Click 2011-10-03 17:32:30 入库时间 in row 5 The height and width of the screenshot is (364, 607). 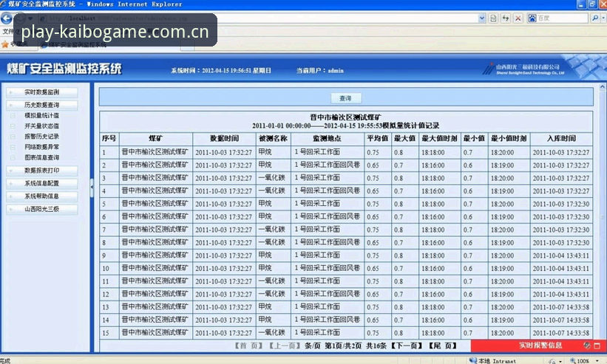coord(561,204)
